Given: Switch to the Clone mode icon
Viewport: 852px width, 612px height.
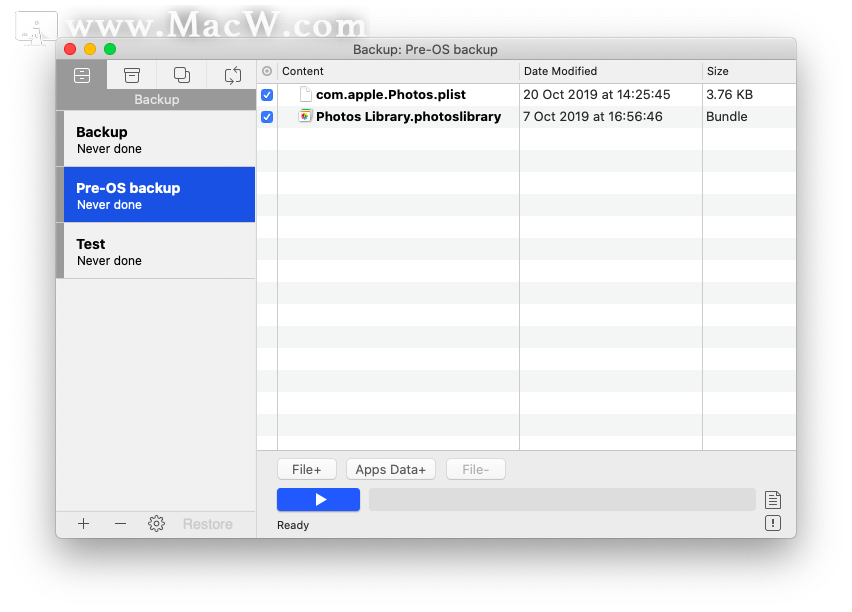Looking at the screenshot, I should tap(181, 75).
